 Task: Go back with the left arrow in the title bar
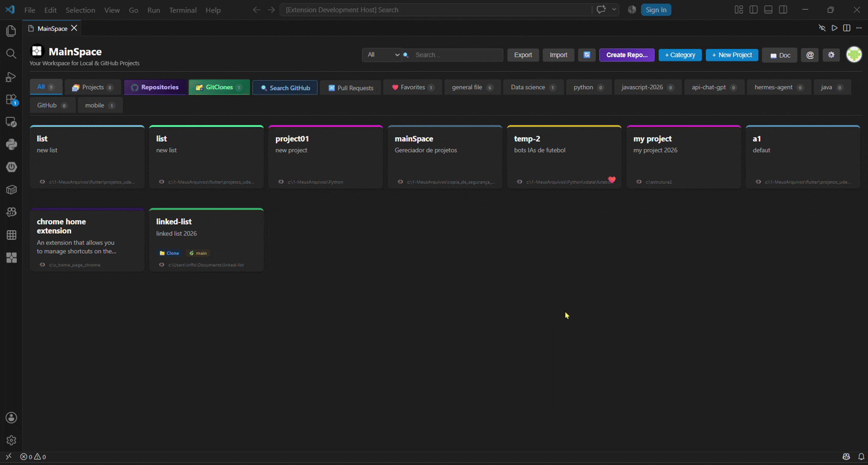point(257,10)
